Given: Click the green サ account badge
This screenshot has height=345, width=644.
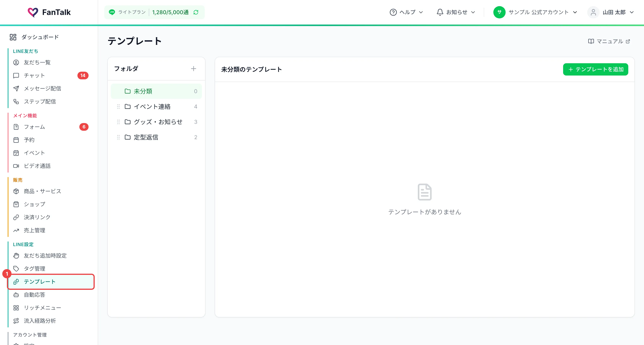Looking at the screenshot, I should (499, 12).
